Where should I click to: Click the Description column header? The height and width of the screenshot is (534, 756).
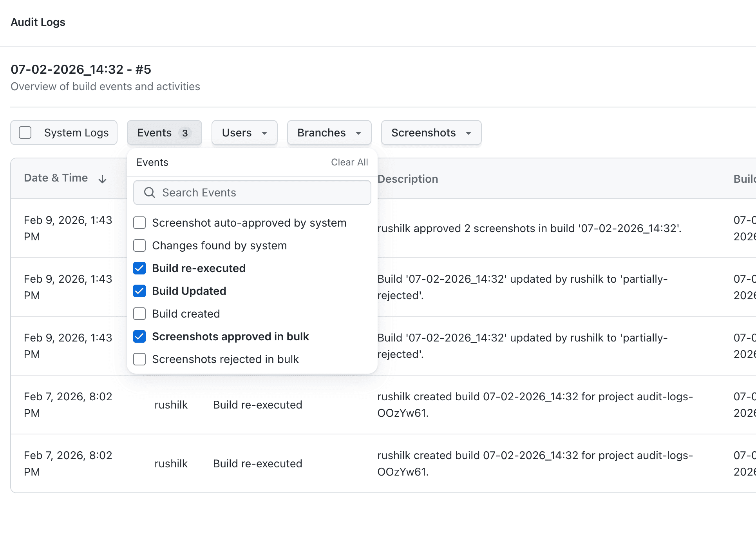click(408, 179)
